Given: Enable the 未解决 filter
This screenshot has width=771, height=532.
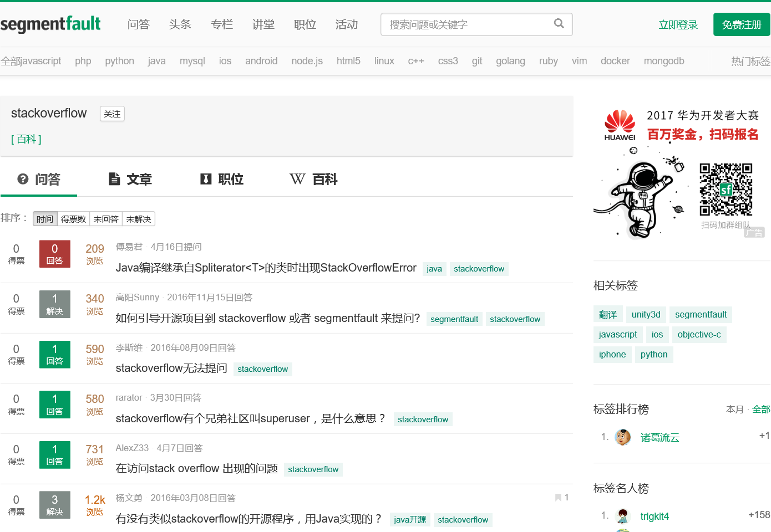Looking at the screenshot, I should (138, 218).
